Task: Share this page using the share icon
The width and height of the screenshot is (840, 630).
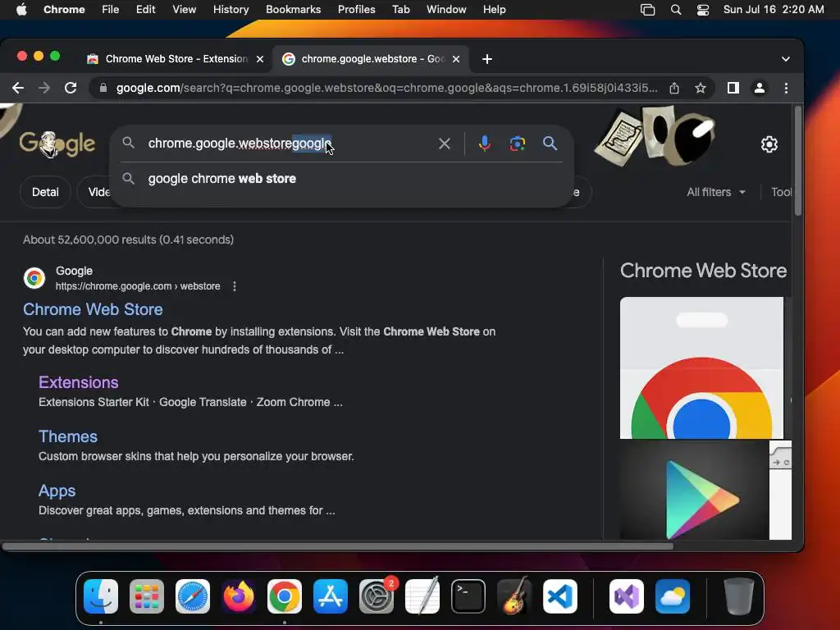Action: [x=674, y=88]
